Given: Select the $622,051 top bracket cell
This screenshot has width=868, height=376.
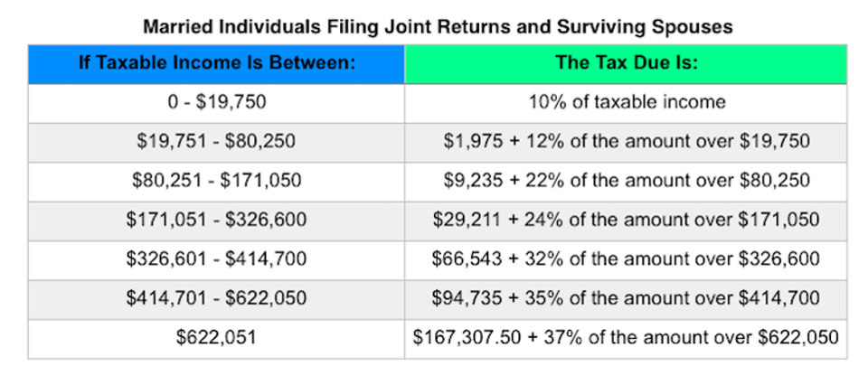Looking at the screenshot, I should pyautogui.click(x=216, y=339).
